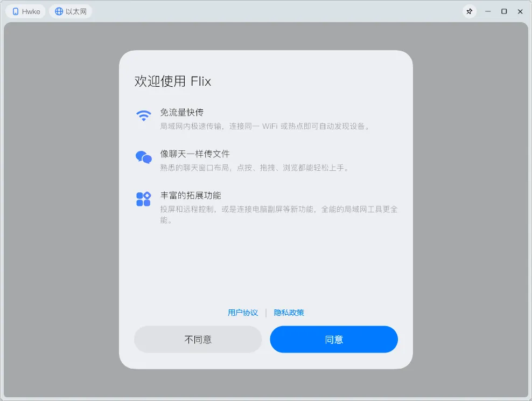Click the apps grid icon beside 丰富的拓展功能
This screenshot has height=401, width=532.
(x=143, y=199)
